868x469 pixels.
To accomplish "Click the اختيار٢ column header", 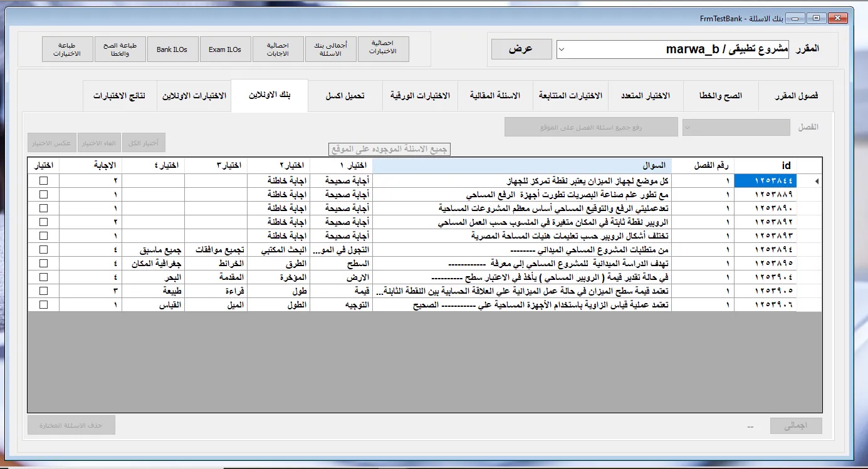I will [x=279, y=165].
